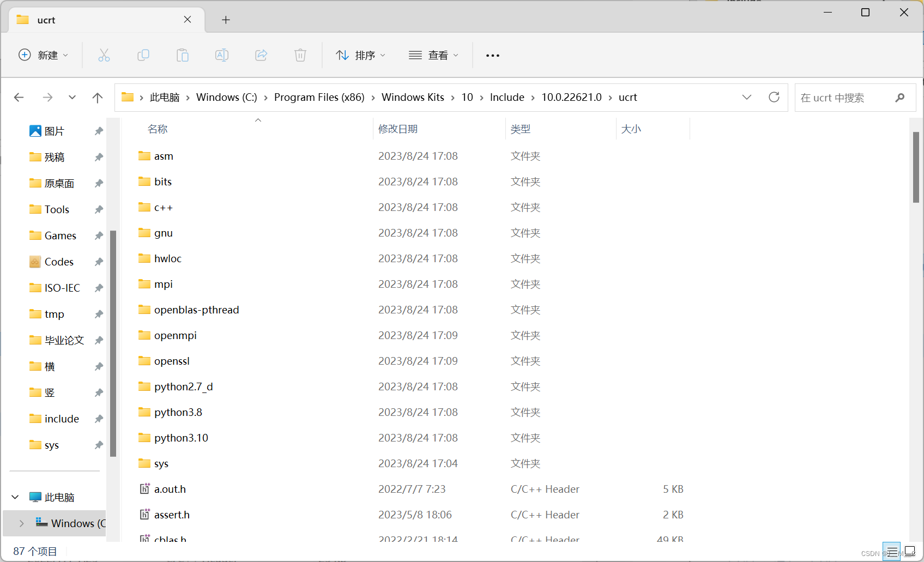Open the ISO-IEC quick access folder

click(x=62, y=288)
